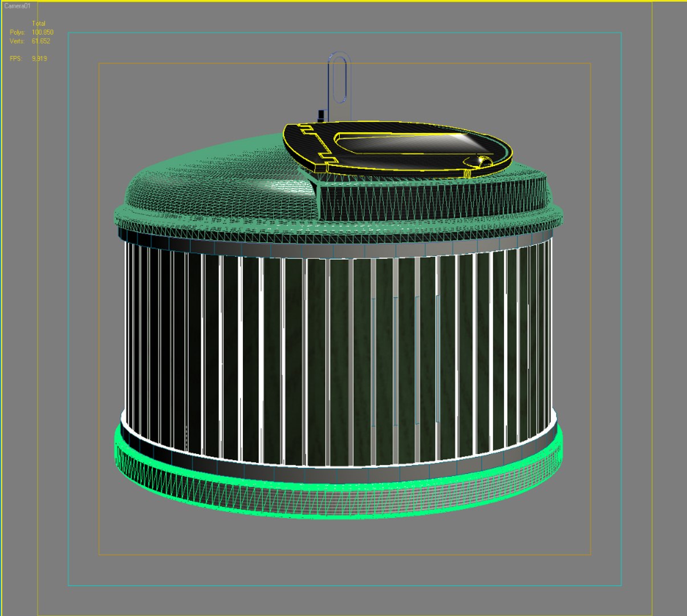Click the "Total" statistics column header
Screen dimensions: 687x616
[38, 24]
